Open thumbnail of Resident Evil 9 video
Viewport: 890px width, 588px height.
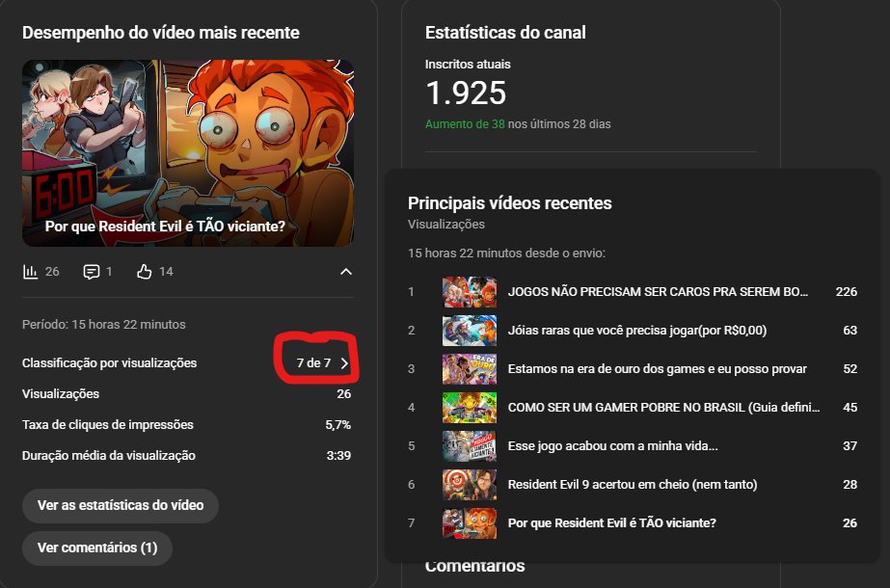point(470,485)
